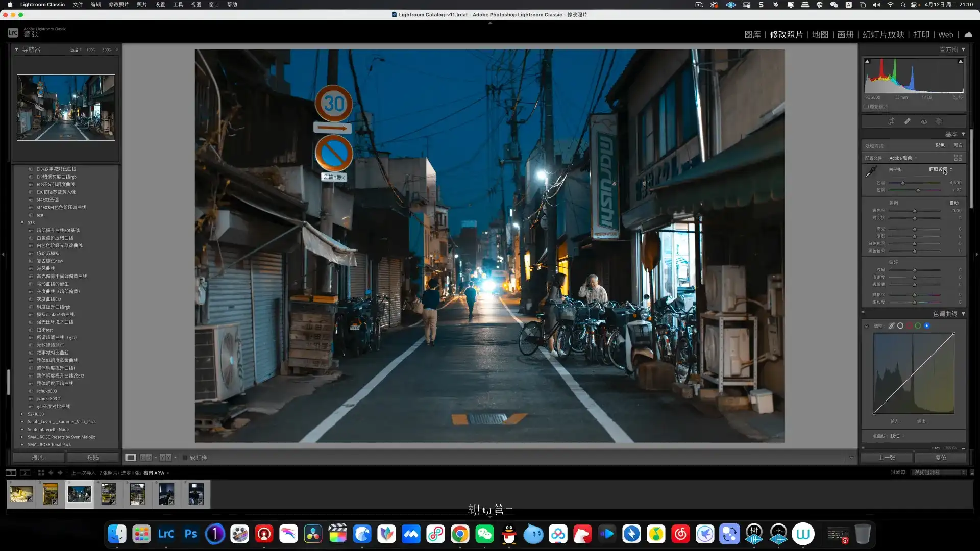This screenshot has height=551, width=980.
Task: Select the Crop overlay tool
Action: pyautogui.click(x=891, y=121)
